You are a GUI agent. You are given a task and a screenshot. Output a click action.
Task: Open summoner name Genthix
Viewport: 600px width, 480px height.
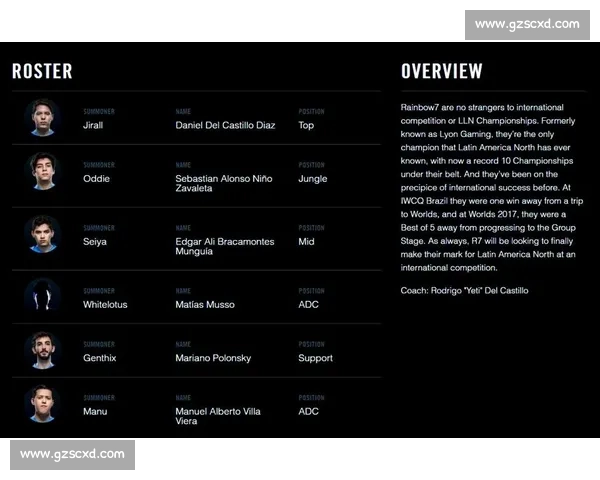pyautogui.click(x=99, y=358)
